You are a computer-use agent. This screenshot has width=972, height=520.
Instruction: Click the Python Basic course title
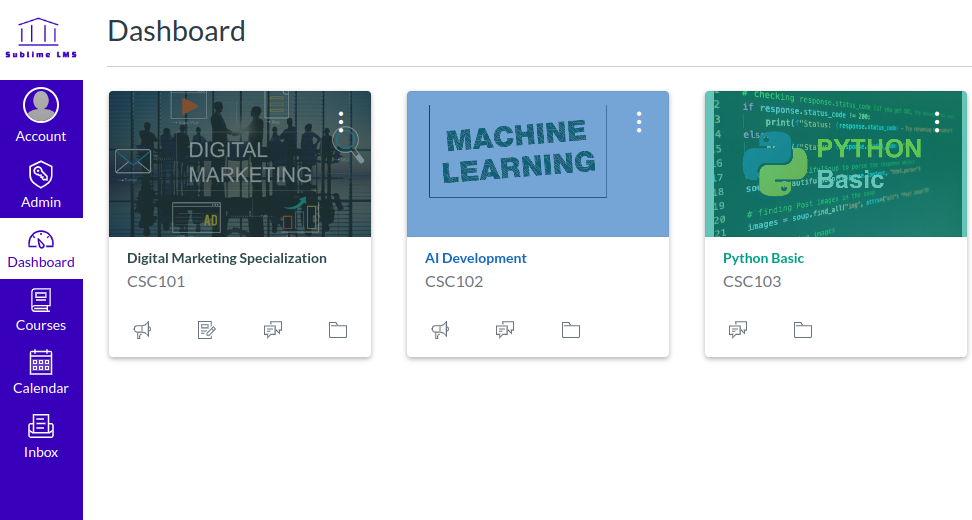tap(763, 258)
